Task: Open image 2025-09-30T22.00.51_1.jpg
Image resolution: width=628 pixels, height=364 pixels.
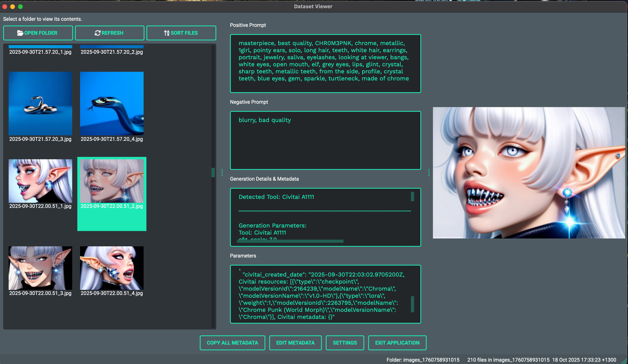Action: click(40, 181)
